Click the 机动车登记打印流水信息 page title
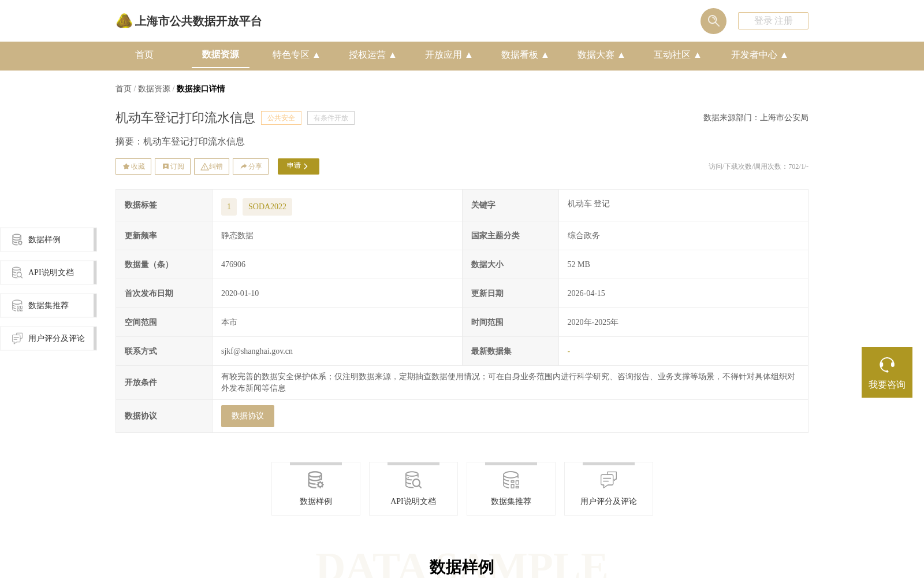Screen dimensions: 924x578 coord(185,118)
